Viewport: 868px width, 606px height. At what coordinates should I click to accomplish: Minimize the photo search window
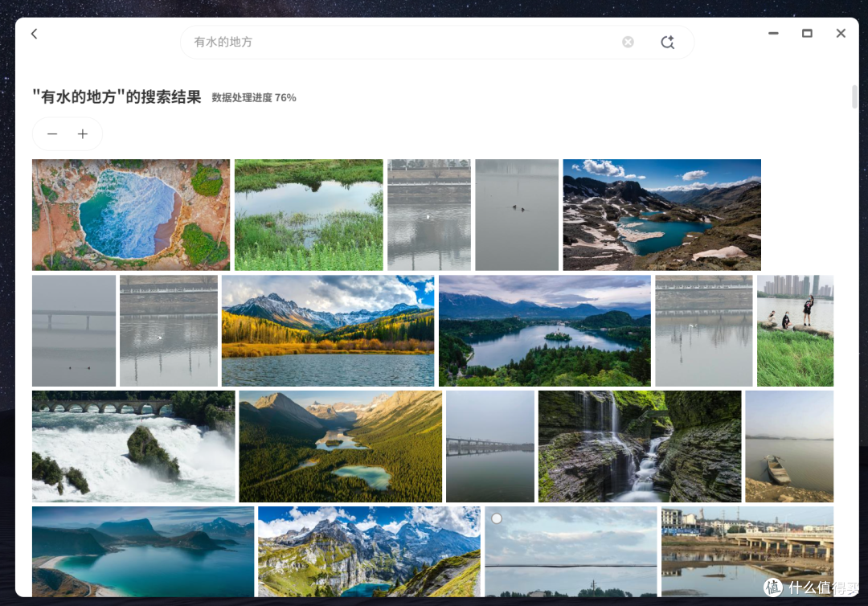pos(773,33)
